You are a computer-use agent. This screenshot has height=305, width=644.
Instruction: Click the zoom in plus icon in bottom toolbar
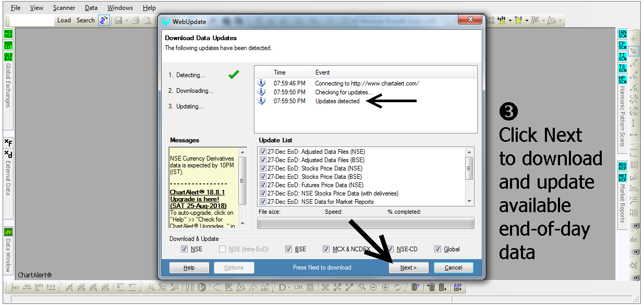coord(385,288)
